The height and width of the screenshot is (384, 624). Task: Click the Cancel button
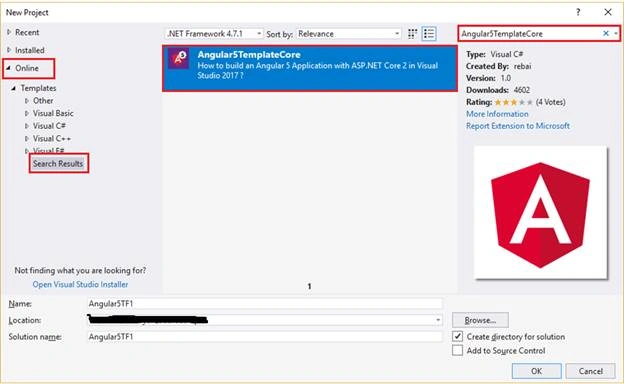click(x=591, y=371)
